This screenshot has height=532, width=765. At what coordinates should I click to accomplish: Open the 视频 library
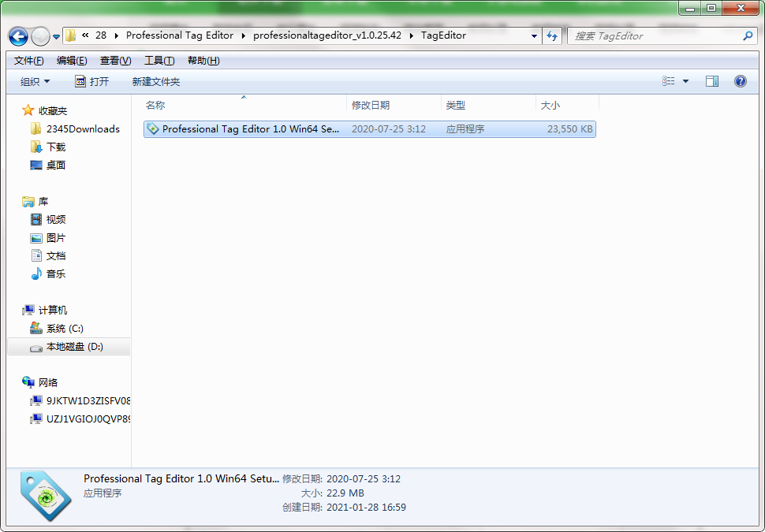click(56, 219)
